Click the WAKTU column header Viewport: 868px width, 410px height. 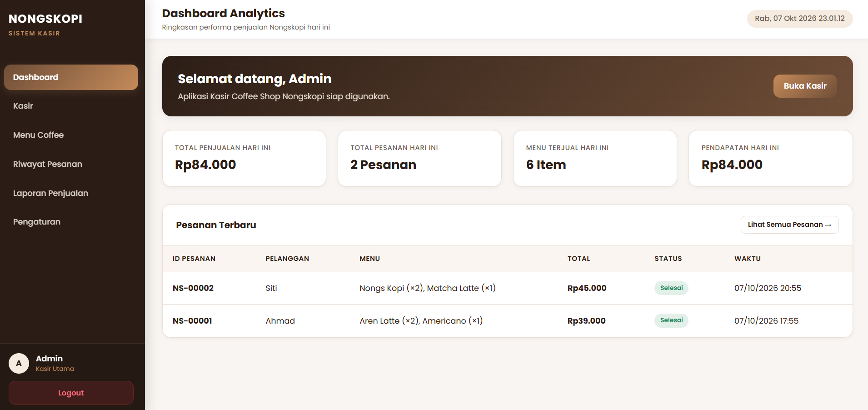point(748,259)
